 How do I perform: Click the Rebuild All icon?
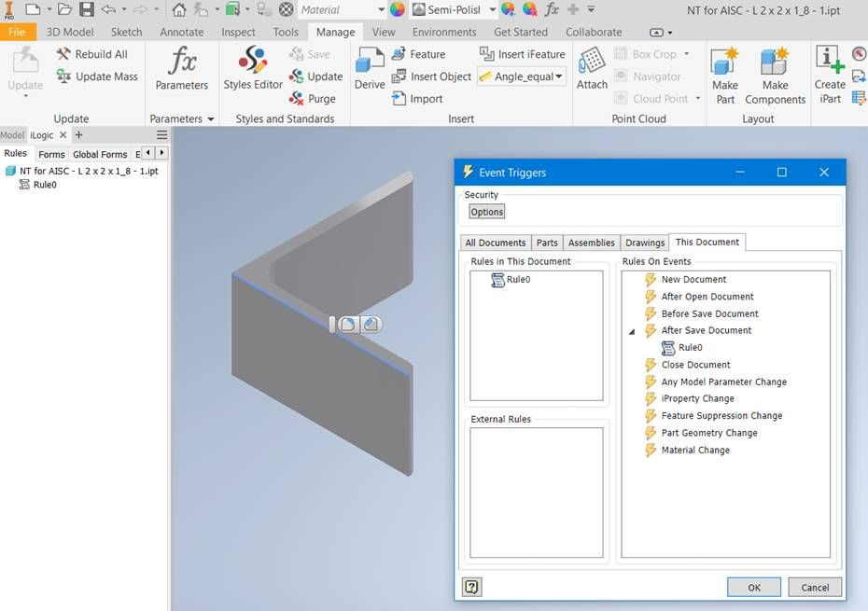(x=63, y=54)
